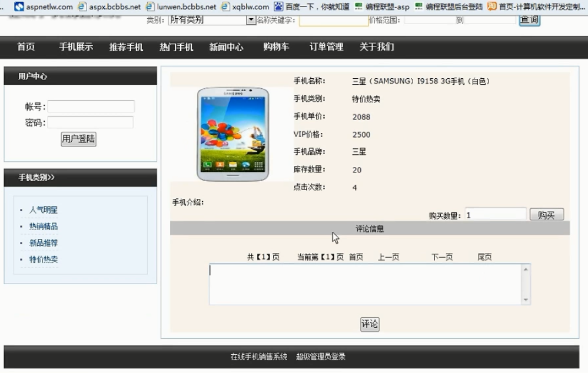
Task: Click inside the comment text area
Action: [366, 284]
